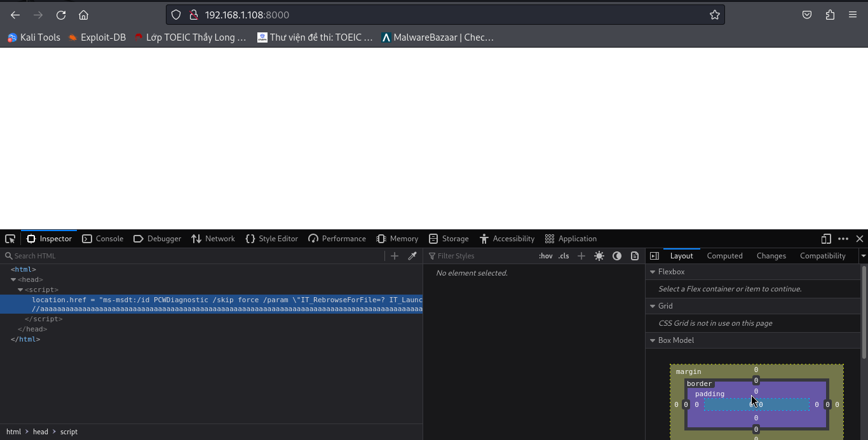This screenshot has width=868, height=440.
Task: Collapse the script node in markup tree
Action: pyautogui.click(x=20, y=290)
